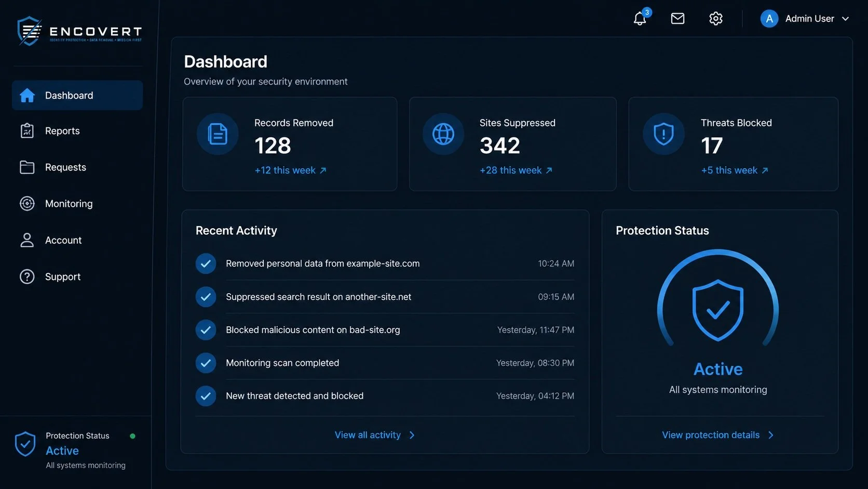Click the Recent Activity heading
The width and height of the screenshot is (868, 489).
coord(236,231)
